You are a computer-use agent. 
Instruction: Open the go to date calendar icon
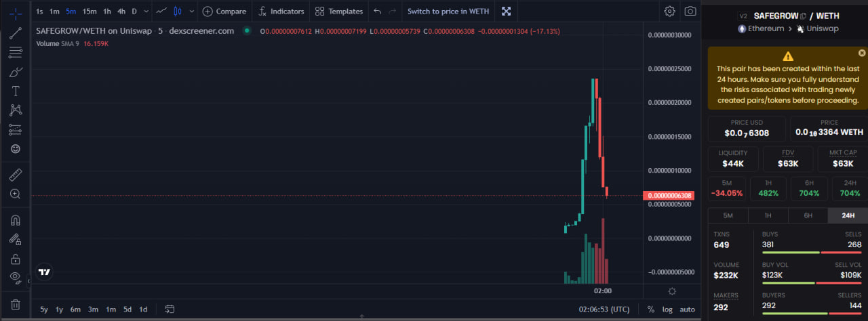pyautogui.click(x=170, y=309)
